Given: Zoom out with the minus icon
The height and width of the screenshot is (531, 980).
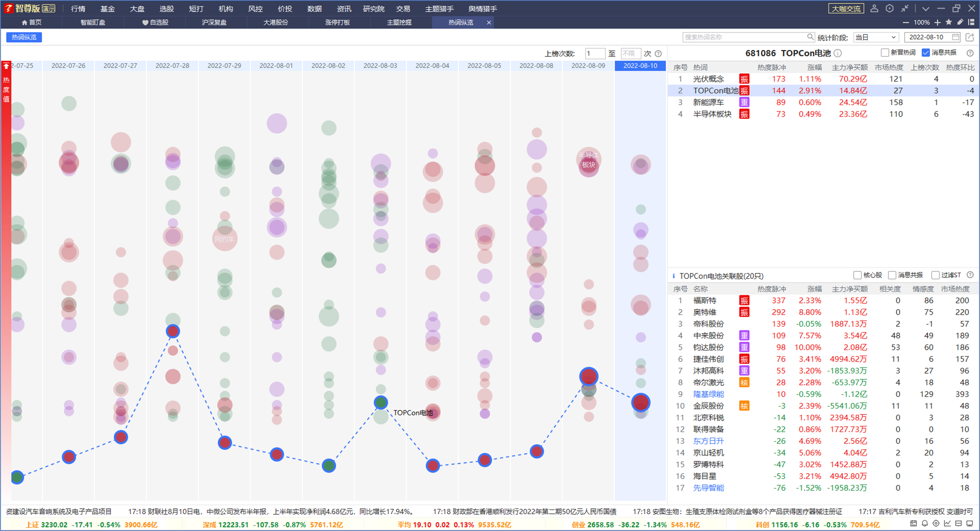Looking at the screenshot, I should pyautogui.click(x=906, y=22).
